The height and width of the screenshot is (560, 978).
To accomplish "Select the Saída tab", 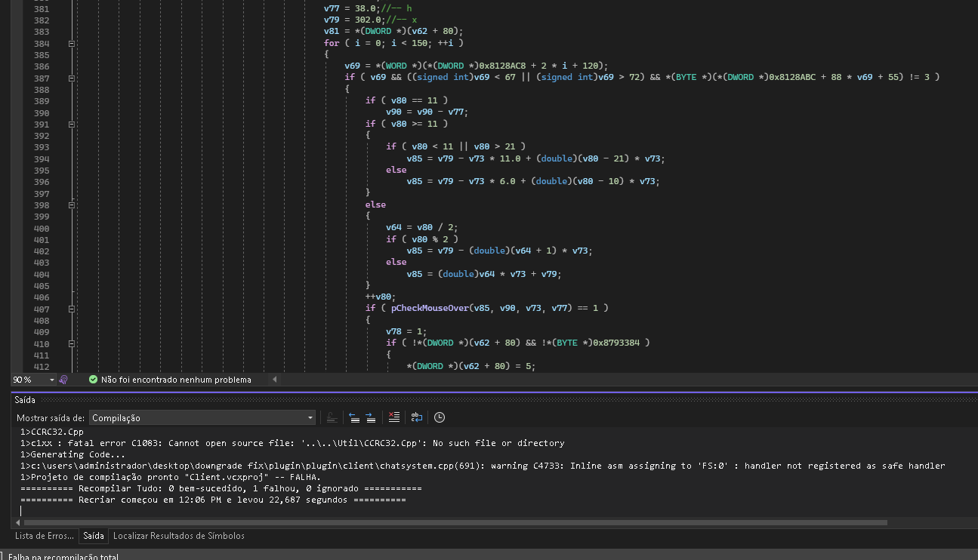I will [94, 536].
